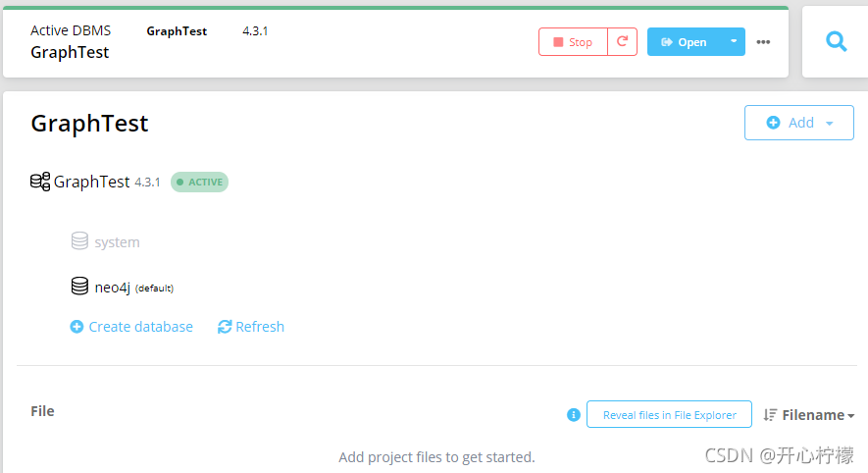Click the Active DBMS label
This screenshot has width=868, height=473.
[x=71, y=30]
